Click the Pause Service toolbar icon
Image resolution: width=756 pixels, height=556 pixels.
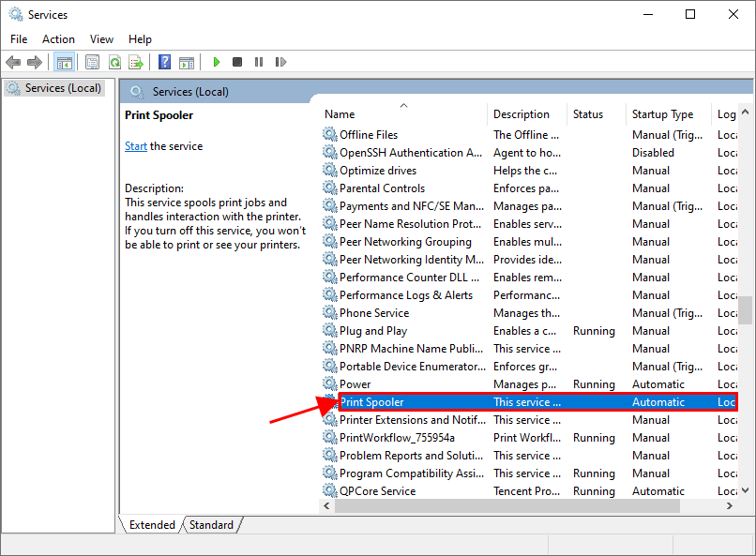click(x=259, y=62)
